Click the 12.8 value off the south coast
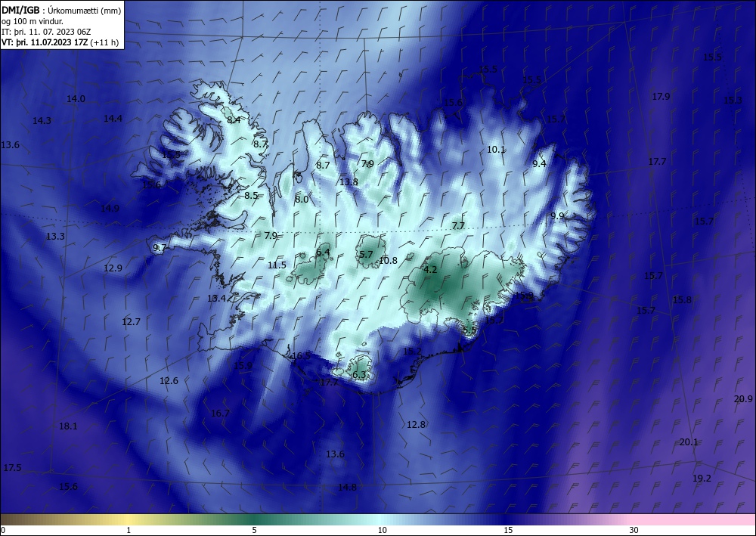 tap(416, 425)
